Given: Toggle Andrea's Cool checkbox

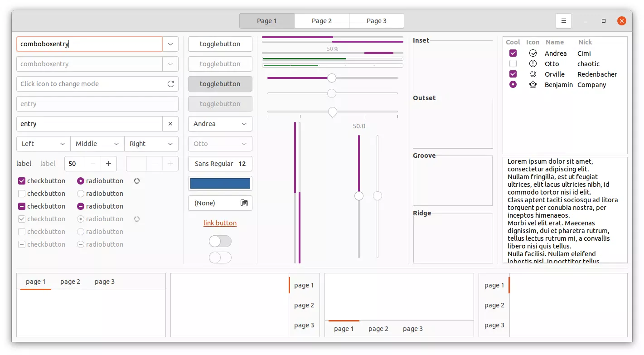Looking at the screenshot, I should tap(513, 53).
